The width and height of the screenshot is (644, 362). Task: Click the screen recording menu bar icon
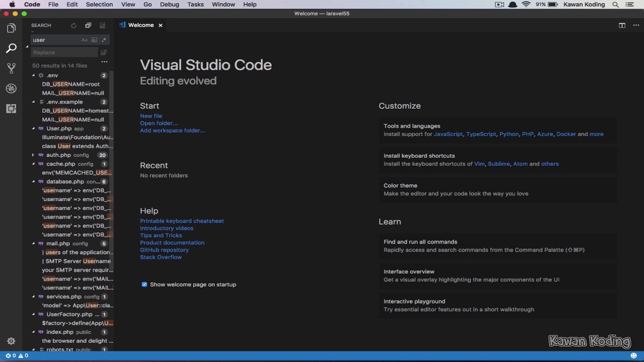pos(500,5)
